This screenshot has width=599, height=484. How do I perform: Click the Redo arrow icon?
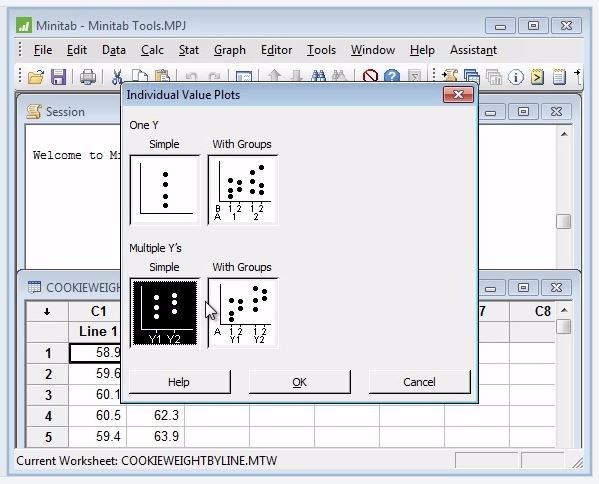(x=214, y=77)
